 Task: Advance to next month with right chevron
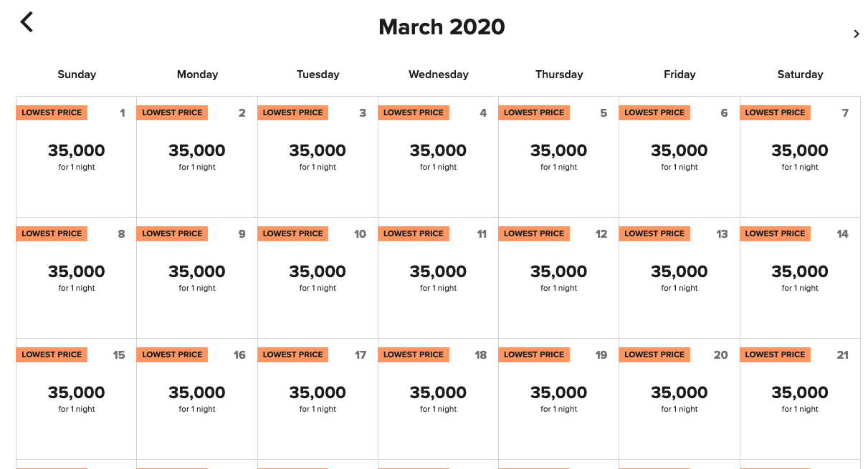[856, 34]
